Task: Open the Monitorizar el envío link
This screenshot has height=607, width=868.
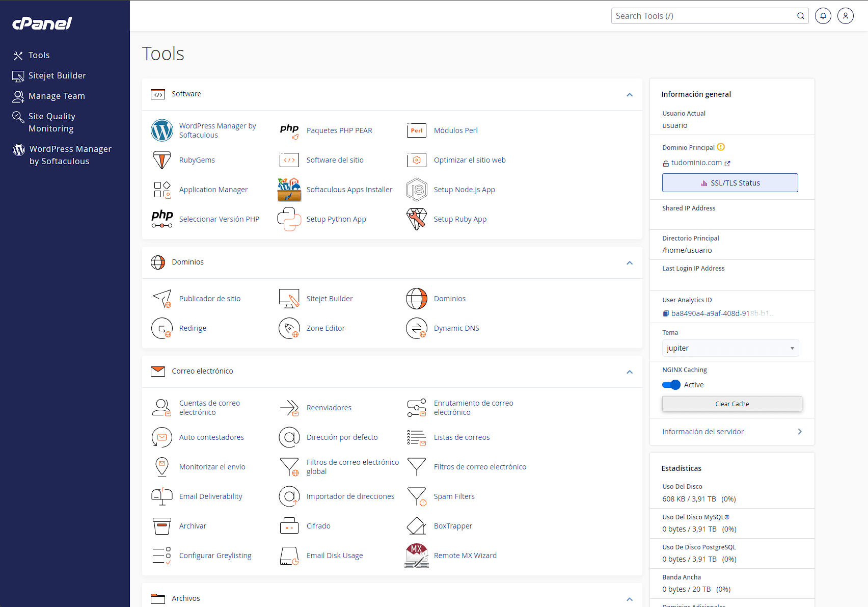Action: coord(212,467)
